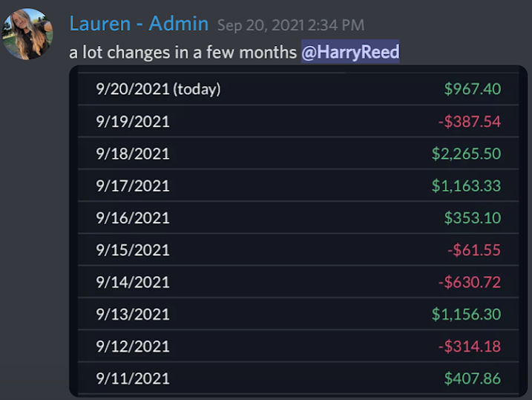
Task: Click the $1,163.33 amount
Action: click(x=466, y=186)
